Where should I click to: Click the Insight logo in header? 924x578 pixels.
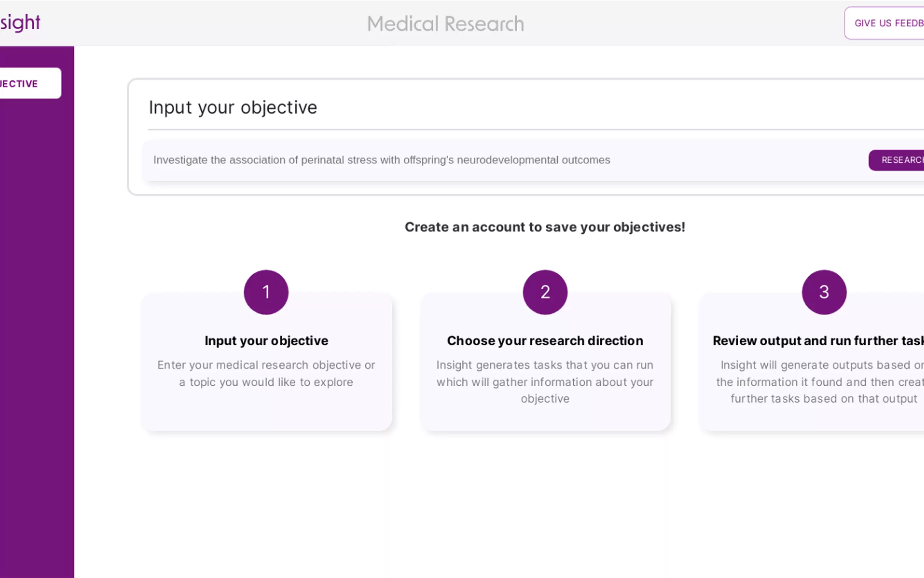[20, 23]
